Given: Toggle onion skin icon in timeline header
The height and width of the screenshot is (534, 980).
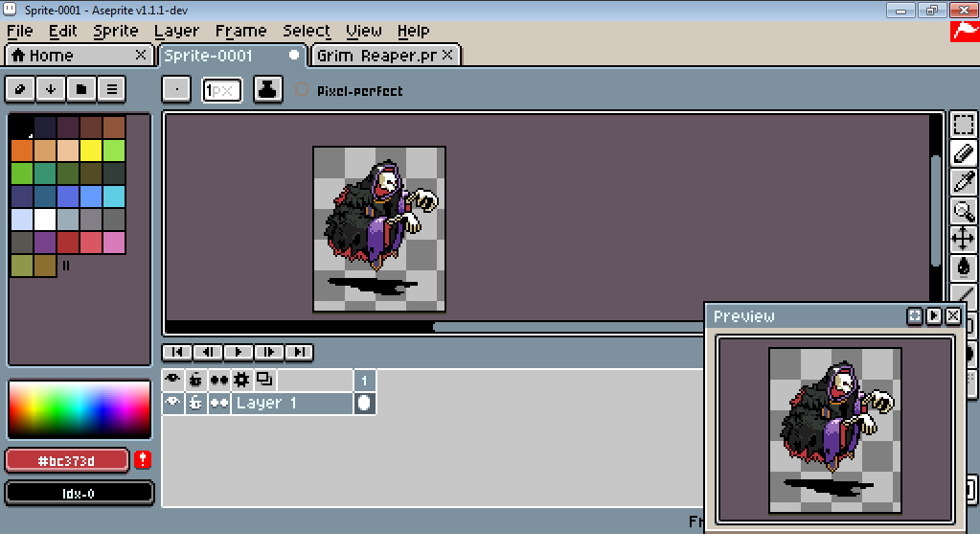Looking at the screenshot, I should click(265, 380).
